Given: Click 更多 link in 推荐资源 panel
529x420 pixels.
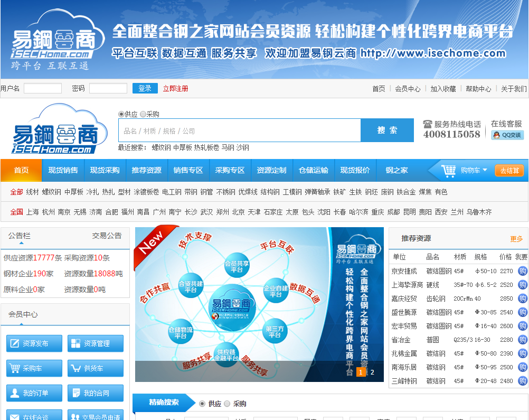Looking at the screenshot, I should coord(516,239).
